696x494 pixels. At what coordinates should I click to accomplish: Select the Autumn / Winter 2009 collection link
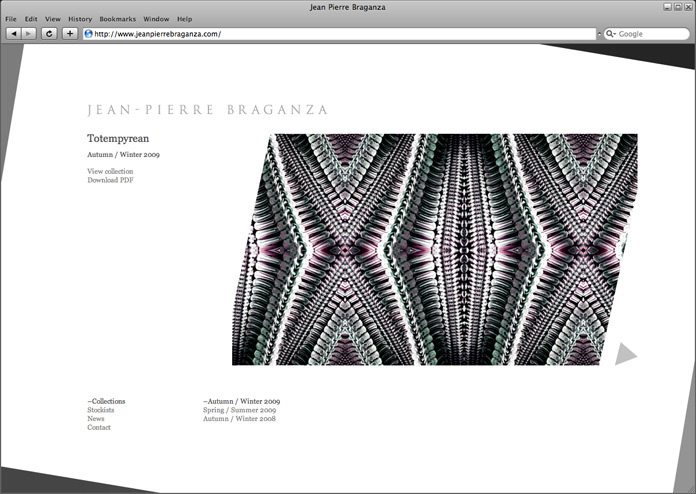[241, 401]
